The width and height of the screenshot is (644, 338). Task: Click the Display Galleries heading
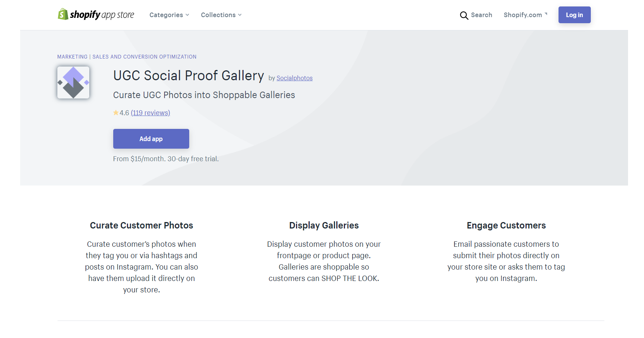point(324,225)
